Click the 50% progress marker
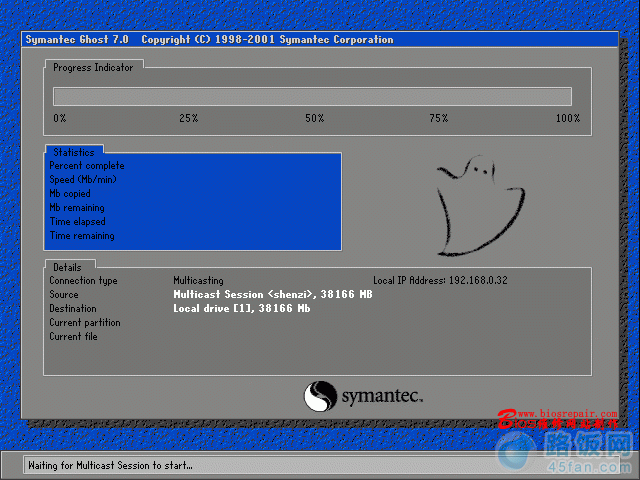Screen dimensions: 640x480 click(x=315, y=118)
